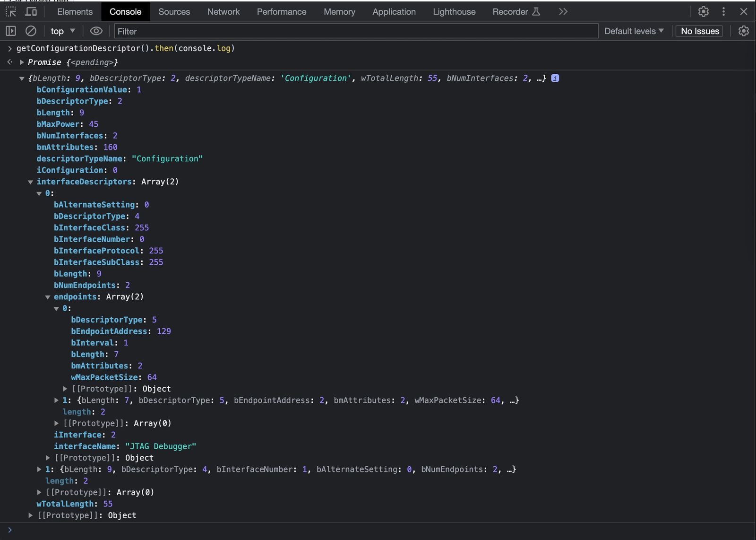Screen dimensions: 756x540
Task: Click the inspect element selector icon
Action: pos(11,12)
